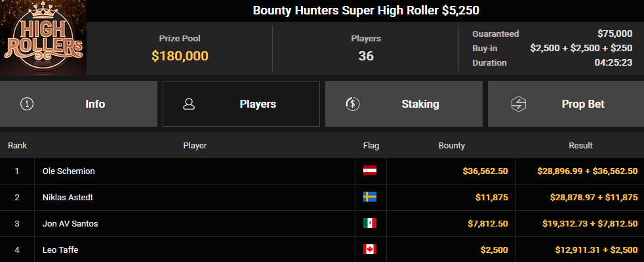Click the Players person icon
644x262 pixels.
[x=189, y=104]
